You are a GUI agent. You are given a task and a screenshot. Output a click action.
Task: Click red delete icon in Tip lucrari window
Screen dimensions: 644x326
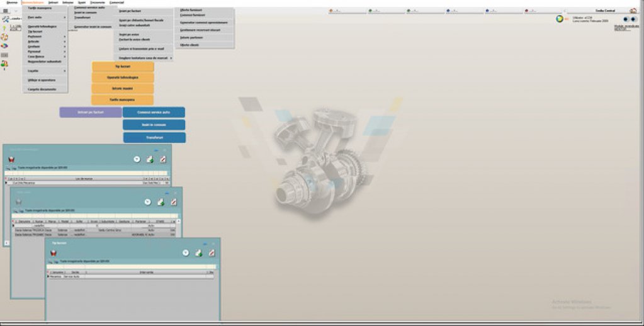(53, 254)
